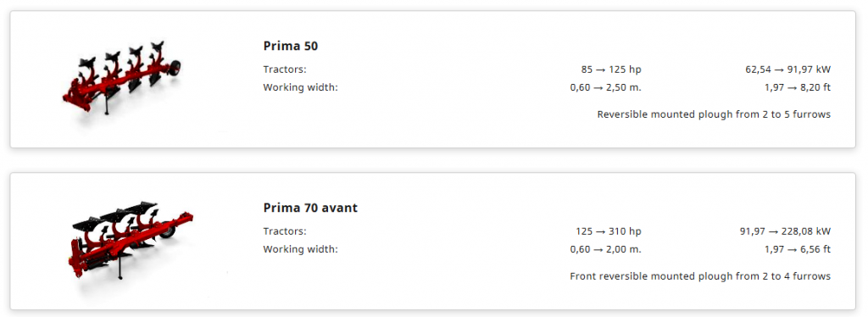
Task: Select the 125 → 310 hp tractor value
Action: pyautogui.click(x=609, y=231)
